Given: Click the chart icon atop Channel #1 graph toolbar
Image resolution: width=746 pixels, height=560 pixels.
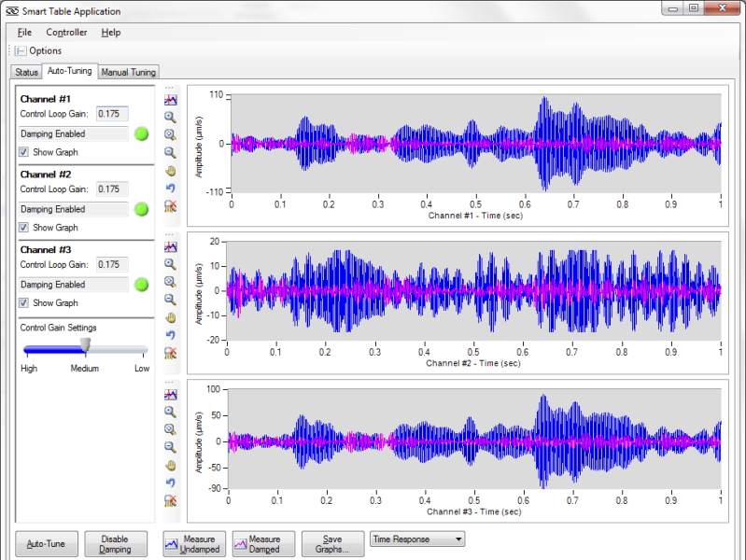Looking at the screenshot, I should point(171,100).
